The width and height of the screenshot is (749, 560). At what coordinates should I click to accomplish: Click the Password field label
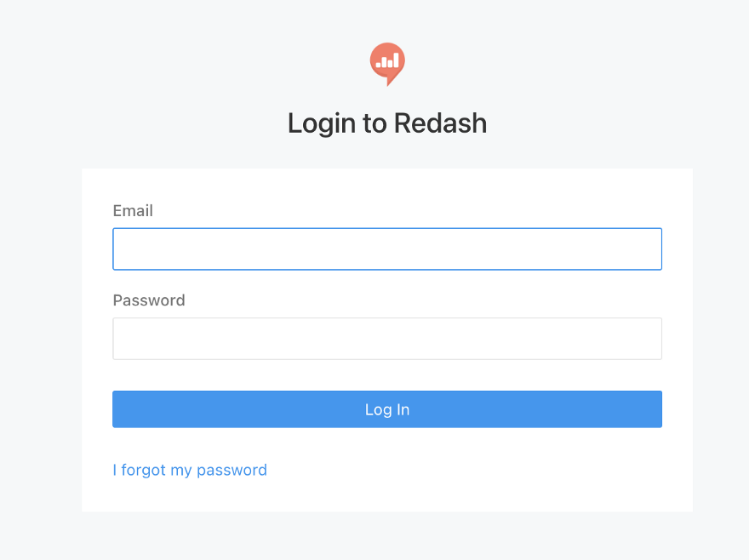[x=149, y=300]
